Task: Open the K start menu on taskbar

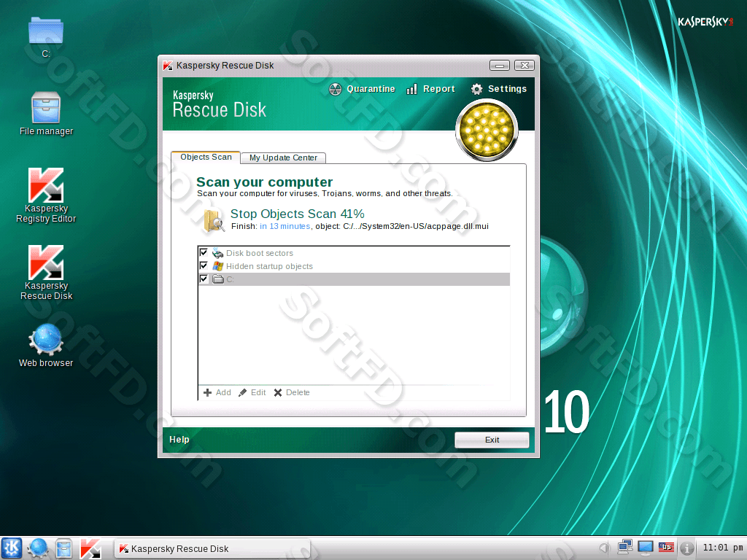Action: [x=12, y=548]
